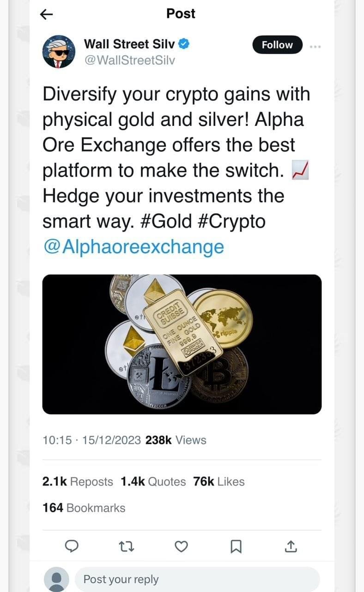This screenshot has width=364, height=592.
Task: View the 2.1k Reposts list
Action: click(78, 481)
